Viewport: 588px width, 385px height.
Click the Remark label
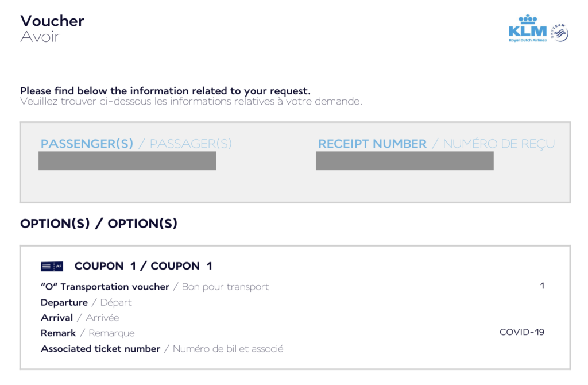coord(58,333)
